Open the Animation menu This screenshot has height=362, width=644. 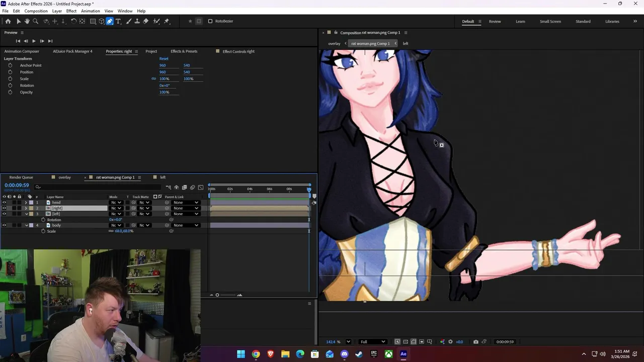pos(91,11)
